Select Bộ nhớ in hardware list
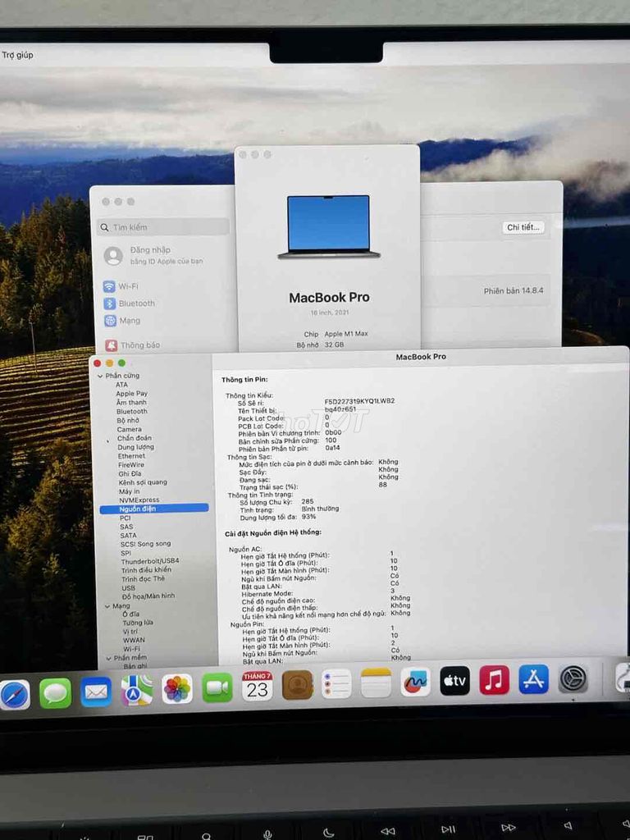The height and width of the screenshot is (840, 630). (x=128, y=421)
